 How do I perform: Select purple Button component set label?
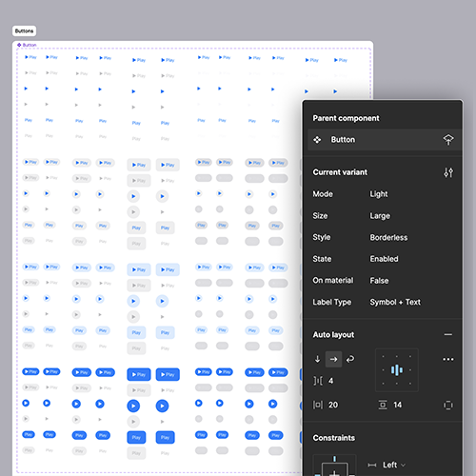coord(27,45)
